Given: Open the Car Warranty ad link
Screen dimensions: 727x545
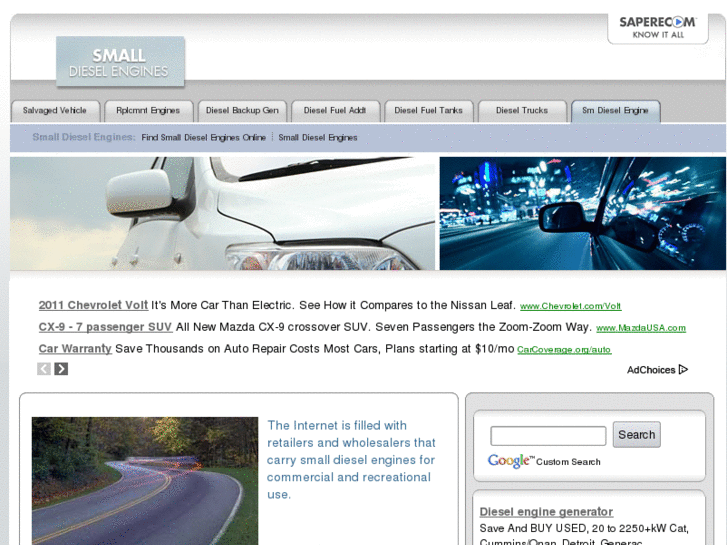Looking at the screenshot, I should [75, 349].
